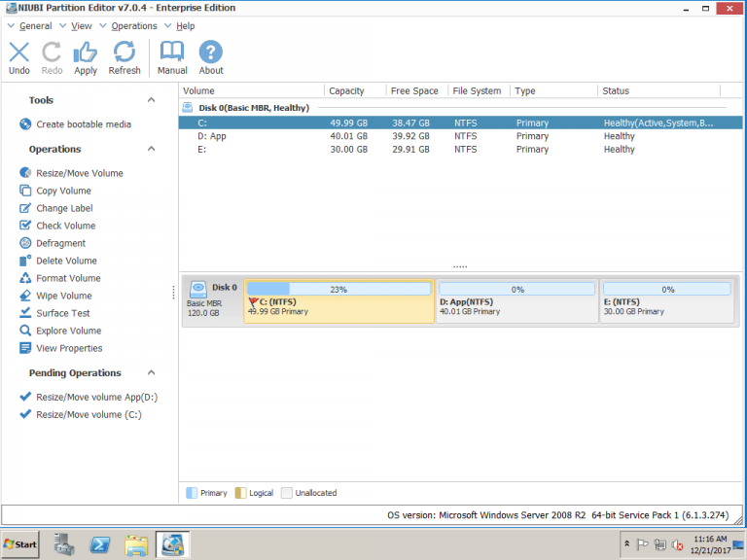Click the taskbar clock 11:16 AM

(x=710, y=539)
